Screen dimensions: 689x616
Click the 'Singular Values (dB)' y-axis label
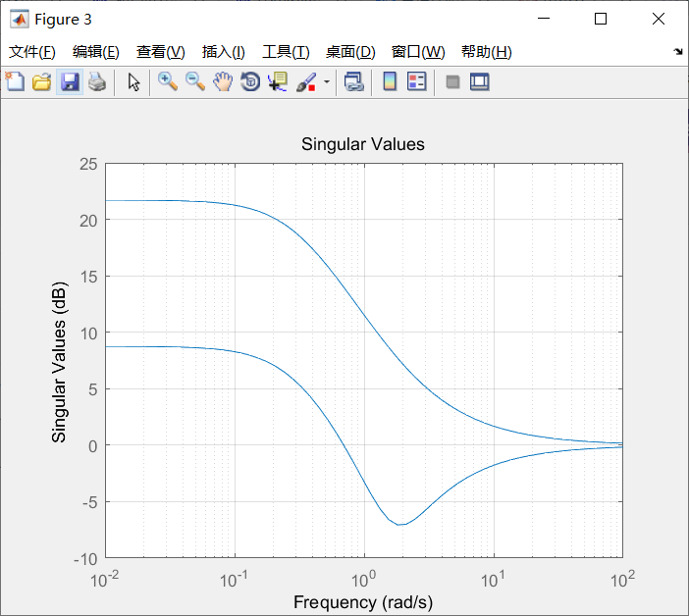59,362
